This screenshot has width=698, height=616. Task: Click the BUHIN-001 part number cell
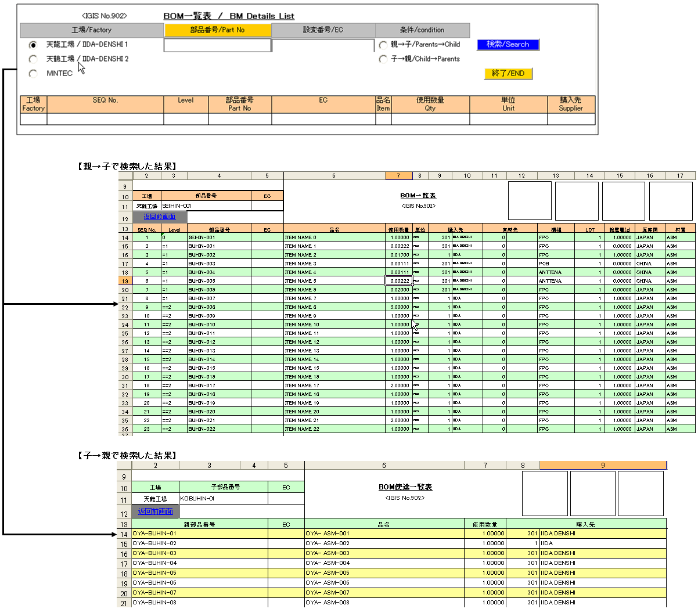[x=219, y=246]
